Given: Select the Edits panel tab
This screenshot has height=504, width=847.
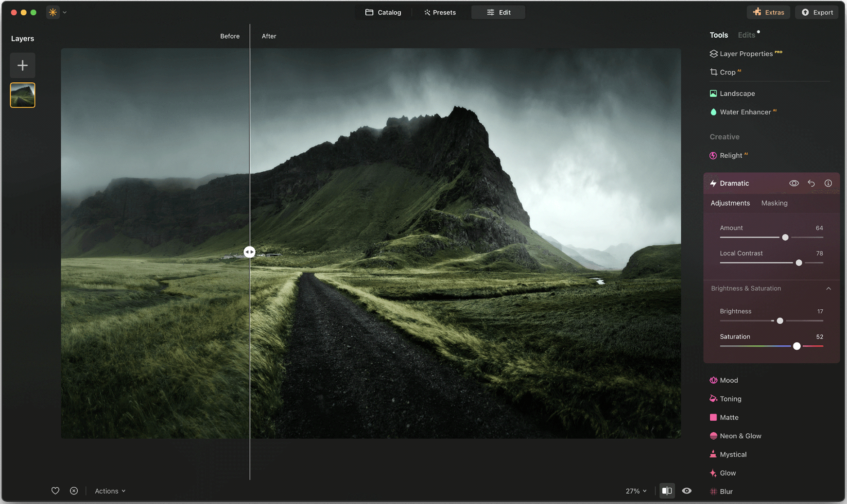Looking at the screenshot, I should click(746, 35).
